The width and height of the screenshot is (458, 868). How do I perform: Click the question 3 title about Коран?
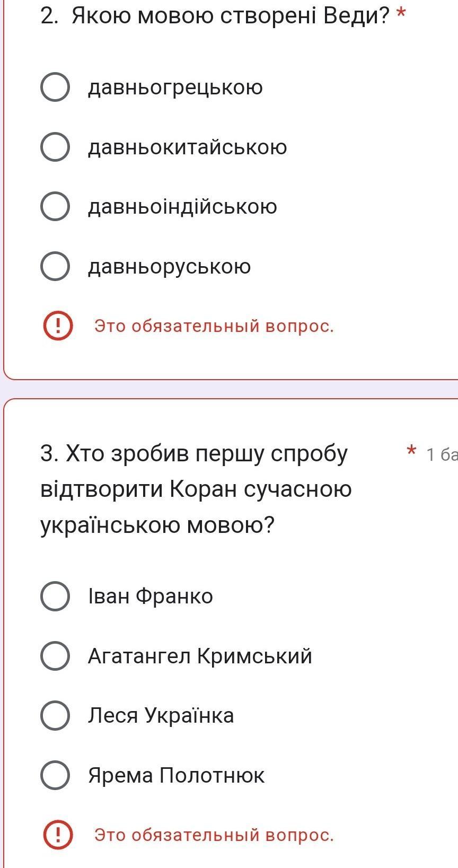tap(196, 489)
